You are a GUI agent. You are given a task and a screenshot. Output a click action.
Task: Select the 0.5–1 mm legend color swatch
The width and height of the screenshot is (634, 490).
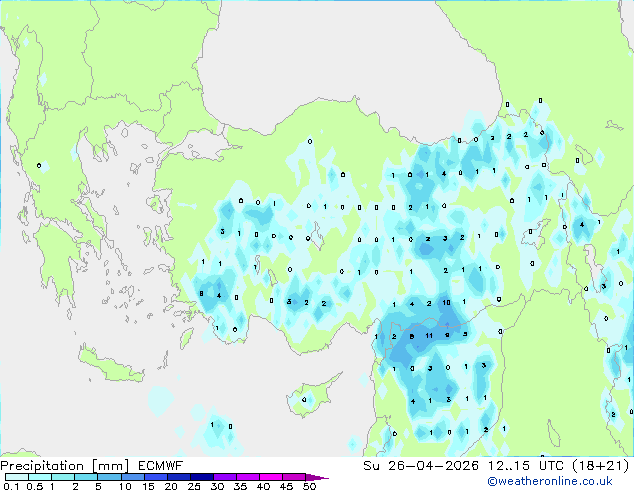pyautogui.click(x=40, y=477)
